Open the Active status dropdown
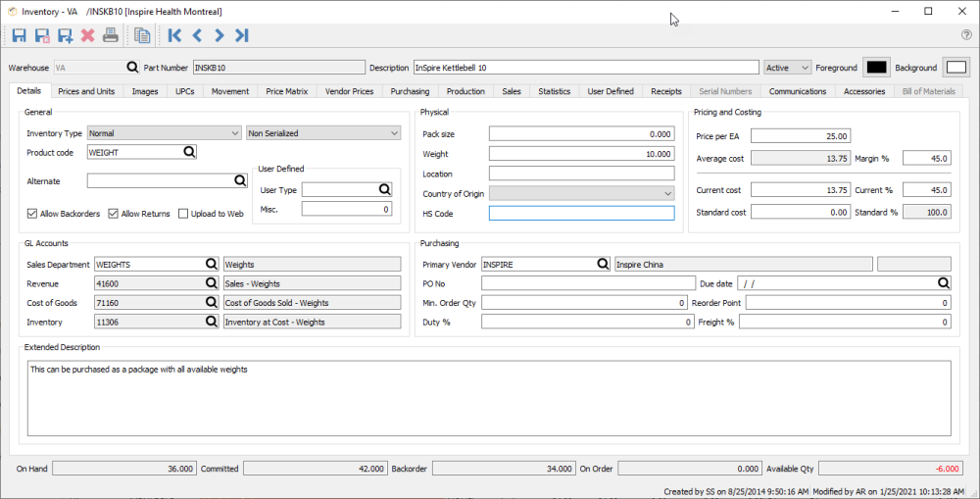 point(788,68)
